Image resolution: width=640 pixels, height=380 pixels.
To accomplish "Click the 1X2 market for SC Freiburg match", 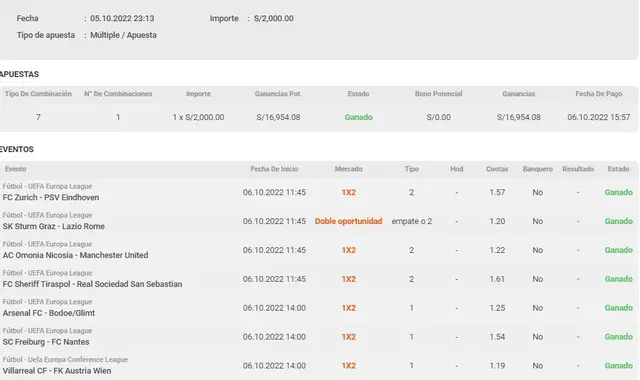I will (x=349, y=337).
